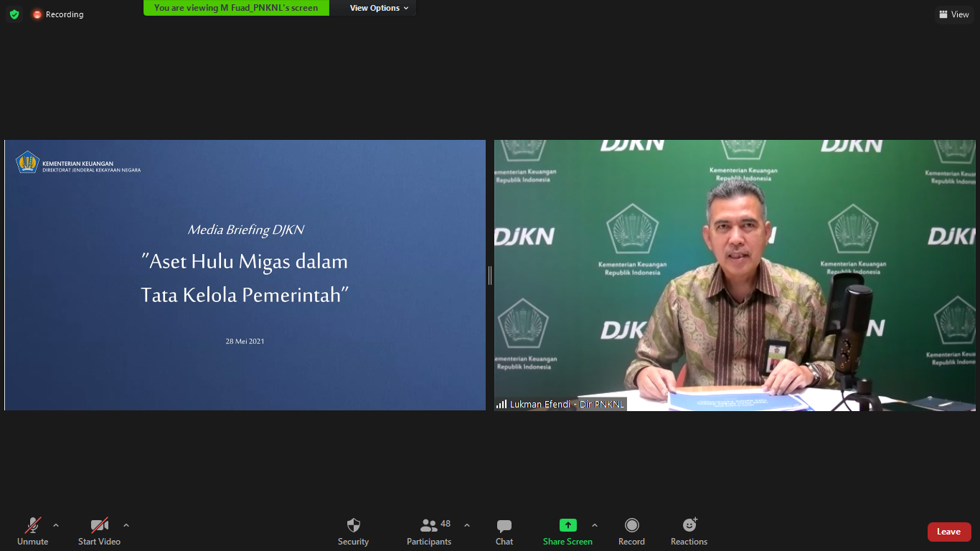Click the green Share Screen icon
This screenshot has height=551, width=980.
tap(567, 526)
